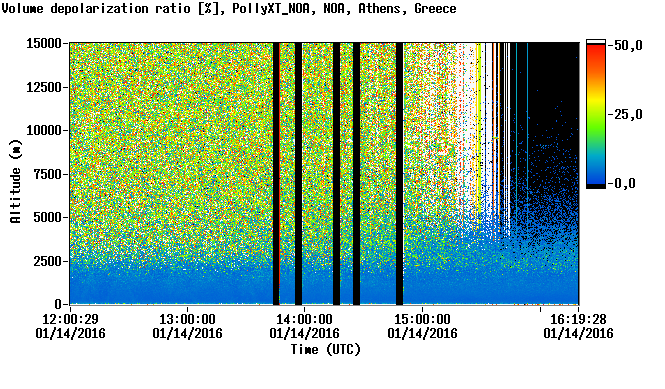Click the 7500 altitude tick label
Image resolution: width=665 pixels, height=389 pixels.
tap(47, 174)
